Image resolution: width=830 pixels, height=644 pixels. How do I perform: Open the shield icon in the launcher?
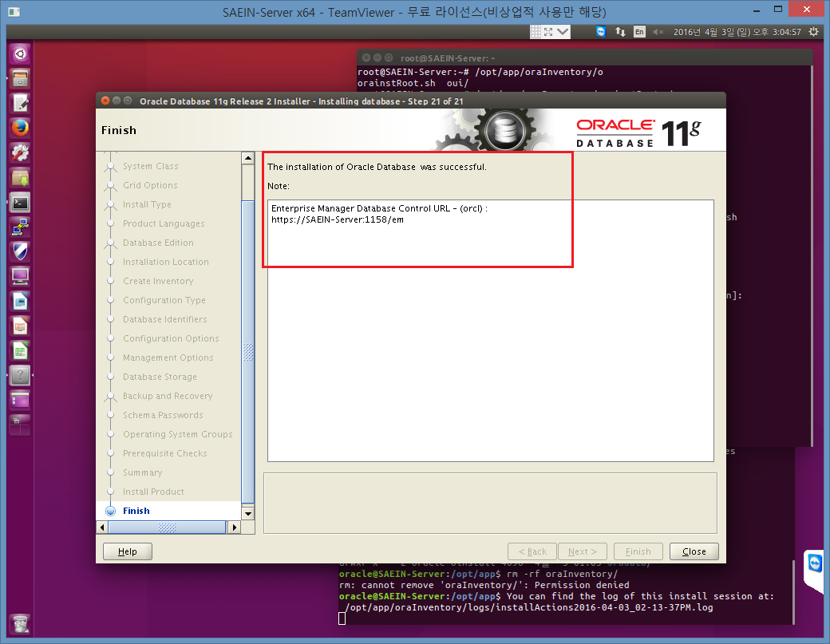tap(20, 252)
